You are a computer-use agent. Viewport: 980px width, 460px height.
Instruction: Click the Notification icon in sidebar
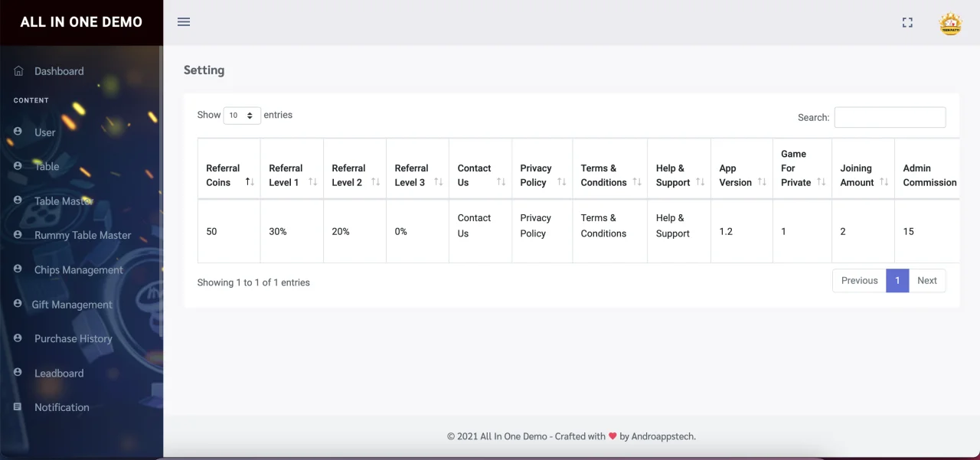(x=18, y=406)
